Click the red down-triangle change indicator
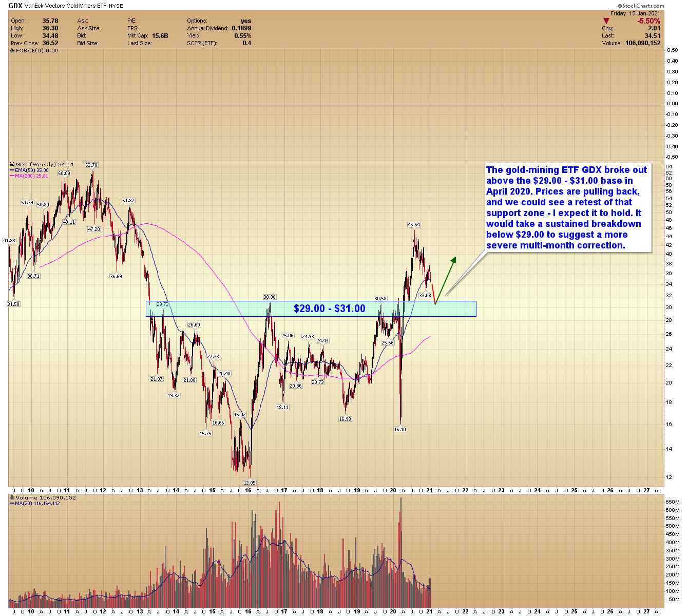This screenshot has height=616, width=688. tap(606, 21)
